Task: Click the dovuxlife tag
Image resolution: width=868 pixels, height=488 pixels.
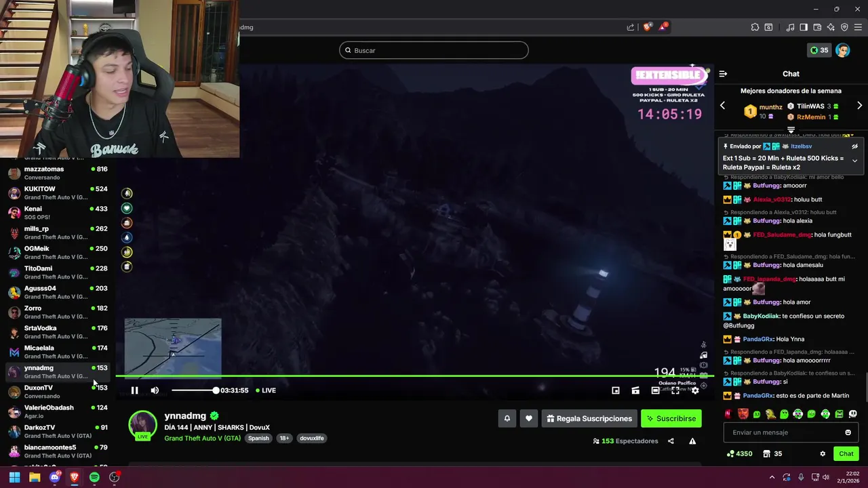Action: (312, 439)
